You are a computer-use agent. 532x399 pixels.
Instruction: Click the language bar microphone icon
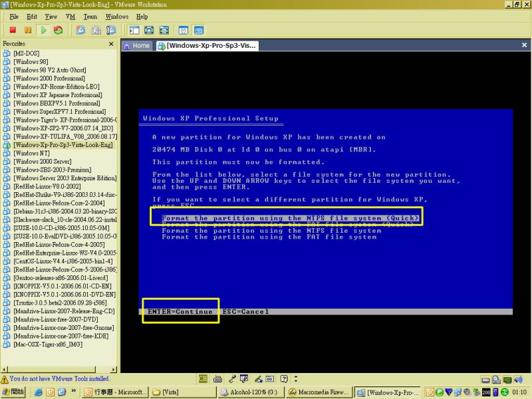[x=232, y=378]
